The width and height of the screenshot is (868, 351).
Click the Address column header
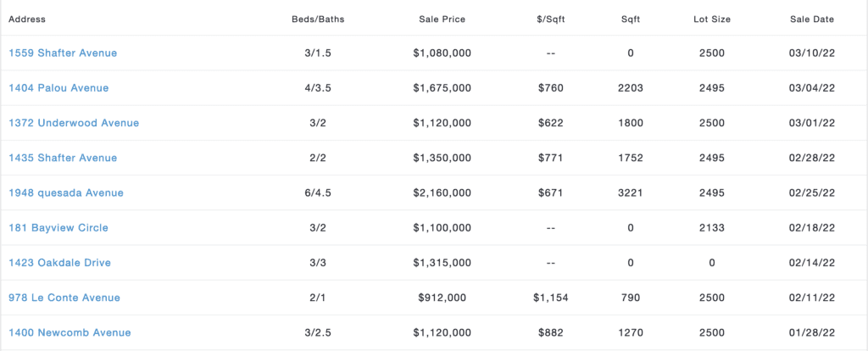tap(27, 19)
